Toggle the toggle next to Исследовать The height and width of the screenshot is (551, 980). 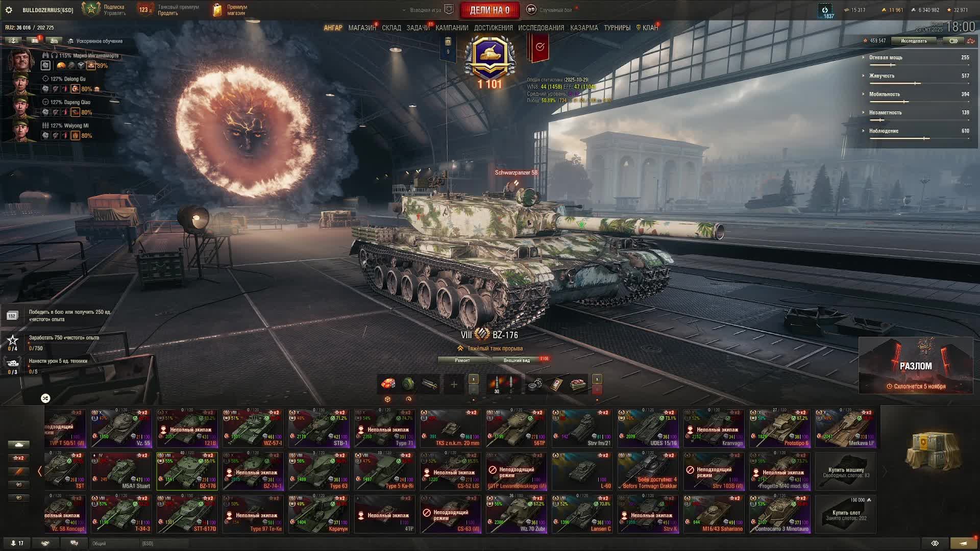953,41
